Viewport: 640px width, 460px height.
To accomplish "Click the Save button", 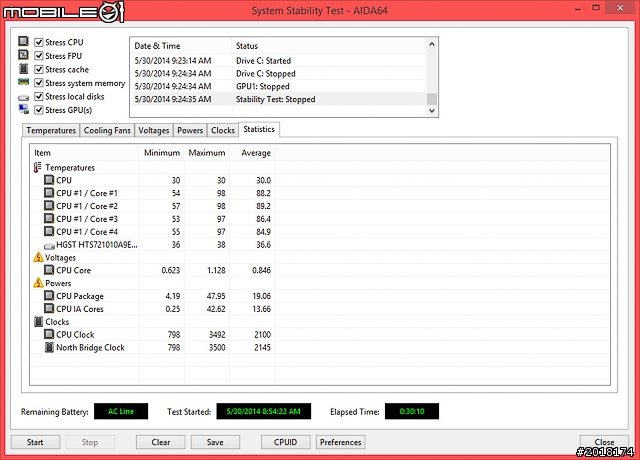I will click(x=215, y=442).
